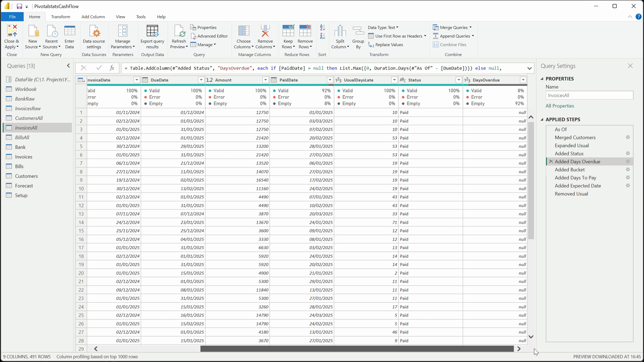Open the Merge Queries dropdown

452,27
